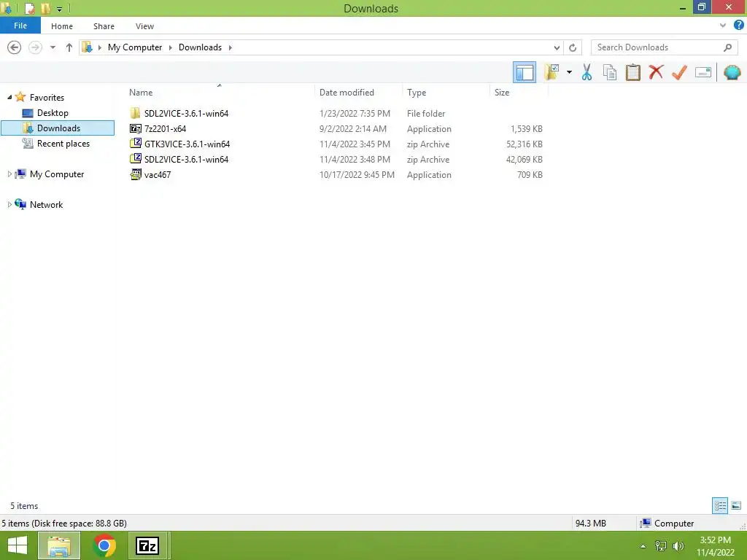Expand the arrow after Downloads in breadcrumb
Viewport: 747px width, 560px height.
[230, 47]
